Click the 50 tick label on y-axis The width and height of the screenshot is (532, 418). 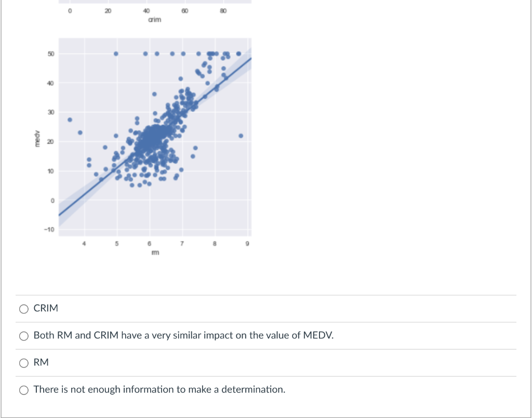pyautogui.click(x=51, y=54)
